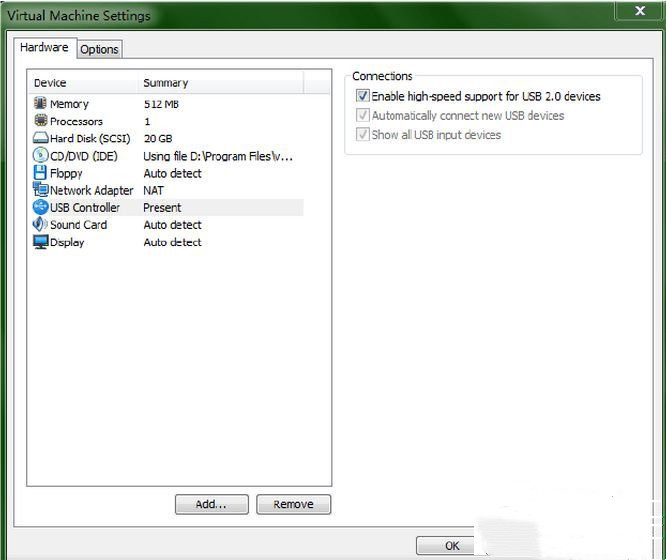Click the Memory device icon

tap(41, 103)
